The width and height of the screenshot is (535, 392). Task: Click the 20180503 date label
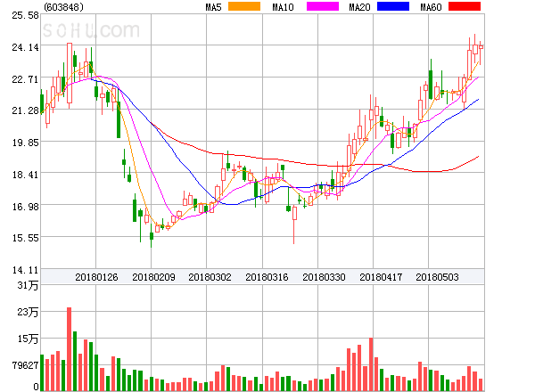pos(437,277)
